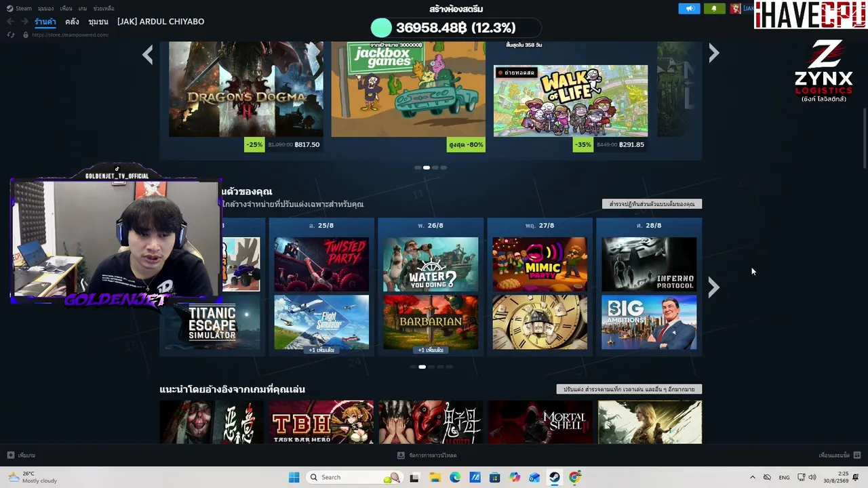
Task: Open Task View on the taskbar
Action: tap(414, 477)
